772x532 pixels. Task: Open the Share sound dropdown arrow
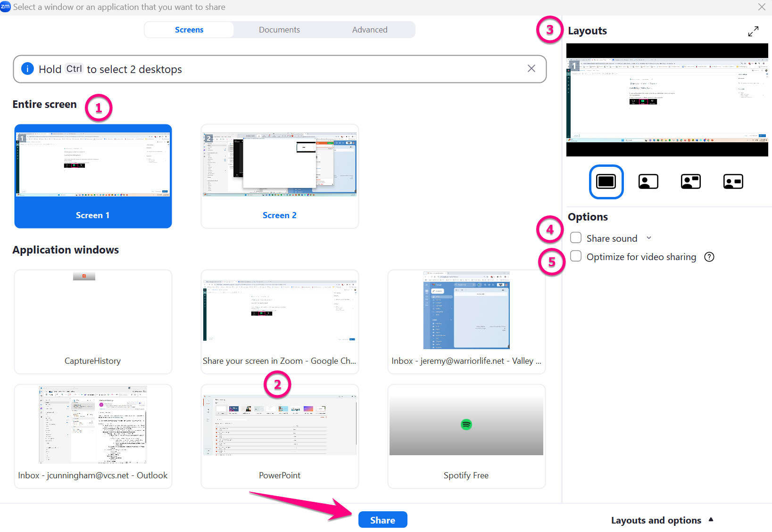pyautogui.click(x=649, y=238)
